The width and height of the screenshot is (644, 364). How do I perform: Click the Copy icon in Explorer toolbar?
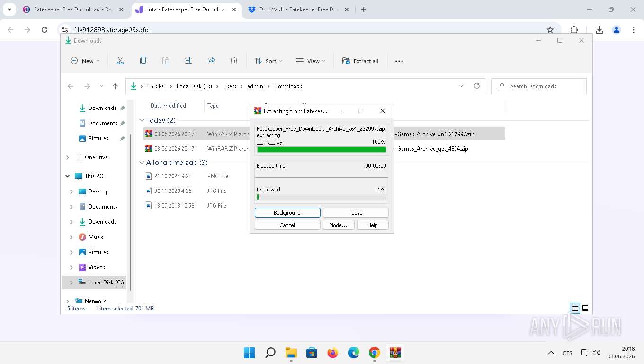[143, 61]
